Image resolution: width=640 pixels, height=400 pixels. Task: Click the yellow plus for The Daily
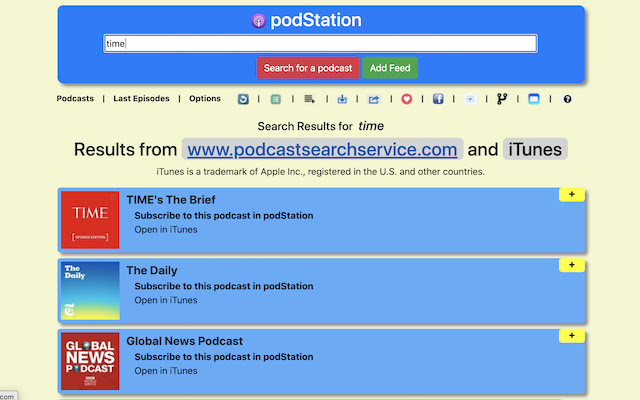point(571,265)
